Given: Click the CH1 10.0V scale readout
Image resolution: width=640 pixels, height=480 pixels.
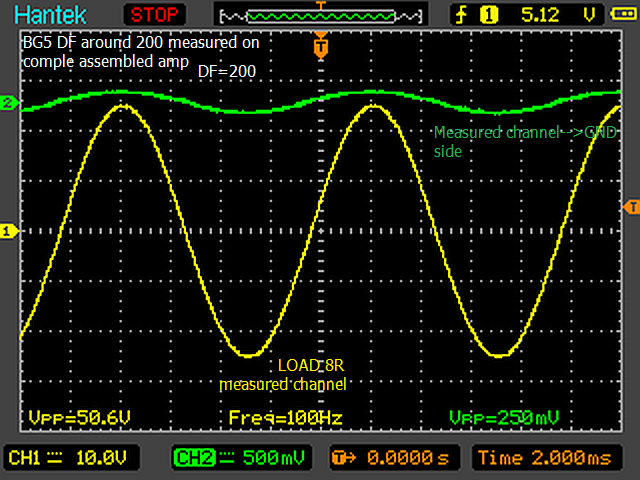Looking at the screenshot, I should [71, 458].
